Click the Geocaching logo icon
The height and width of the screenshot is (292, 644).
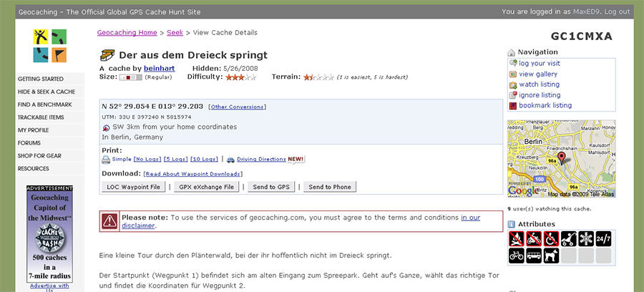coord(50,46)
